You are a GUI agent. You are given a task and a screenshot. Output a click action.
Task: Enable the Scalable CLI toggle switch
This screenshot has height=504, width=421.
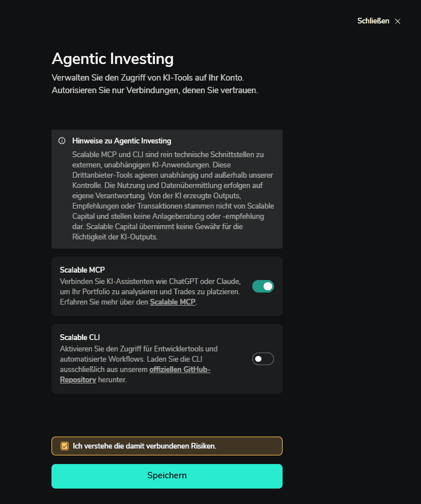[263, 359]
